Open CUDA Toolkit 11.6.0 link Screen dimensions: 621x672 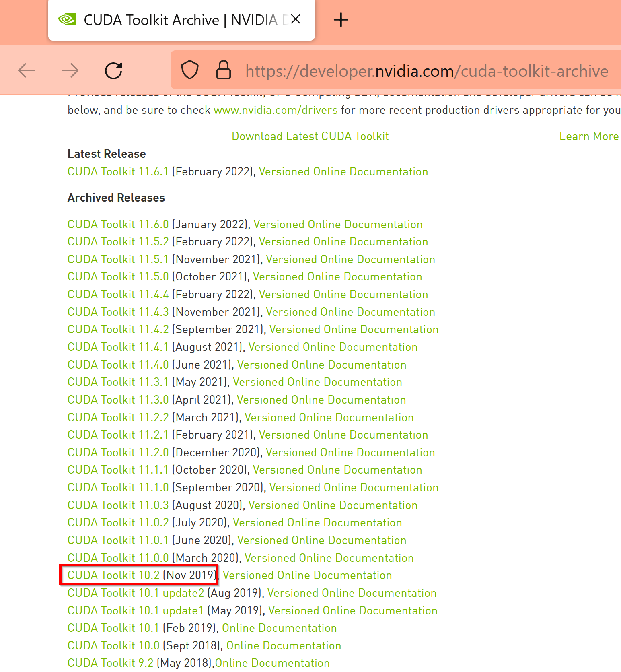[118, 225]
